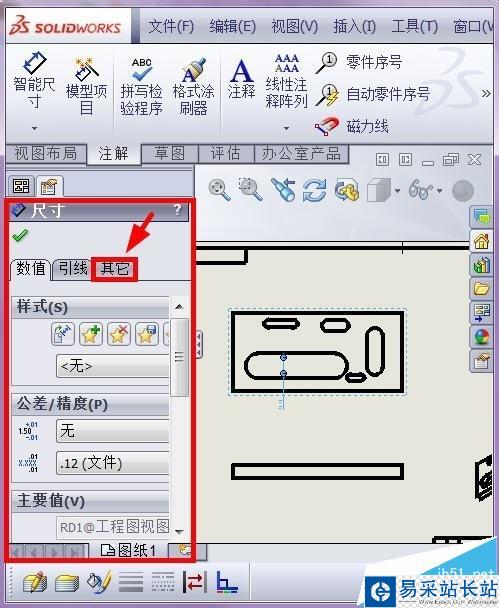
Task: Click Zoom to Fit icon
Action: click(219, 190)
